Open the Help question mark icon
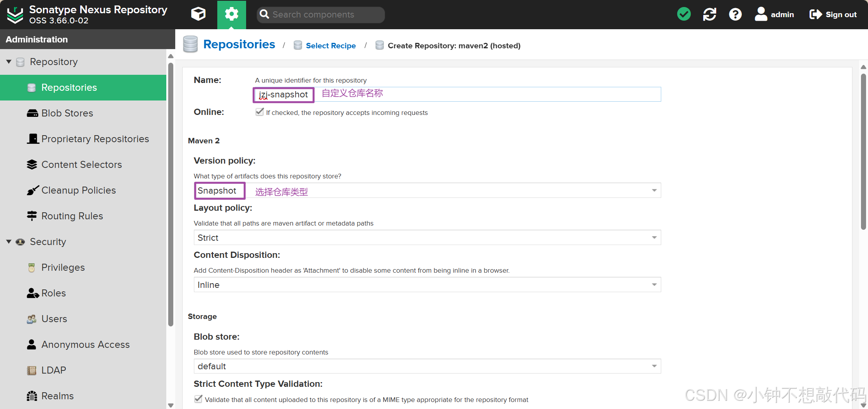The height and width of the screenshot is (409, 868). pyautogui.click(x=735, y=14)
